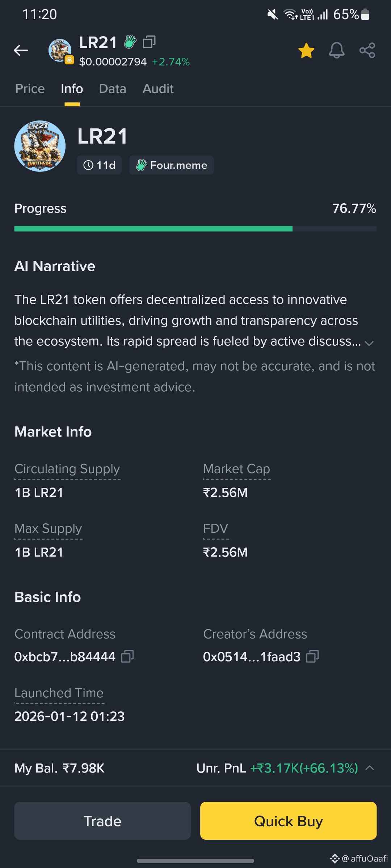Expand the Unr. PnL chevron

click(x=370, y=768)
